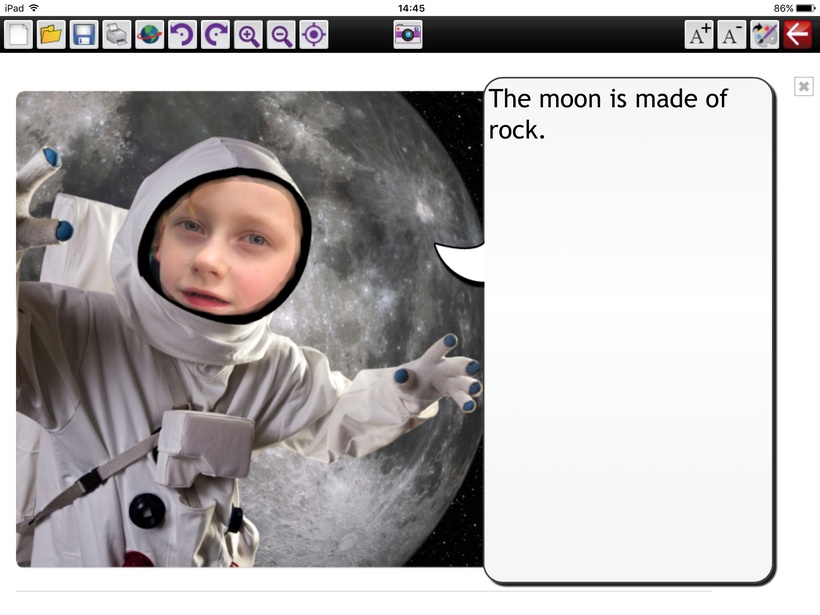Click inside the speech bubble text box
The height and width of the screenshot is (615, 820).
click(628, 331)
